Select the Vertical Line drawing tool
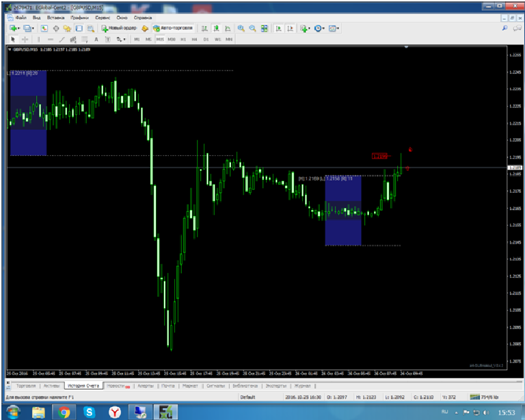Image resolution: width=525 pixels, height=420 pixels. point(38,40)
